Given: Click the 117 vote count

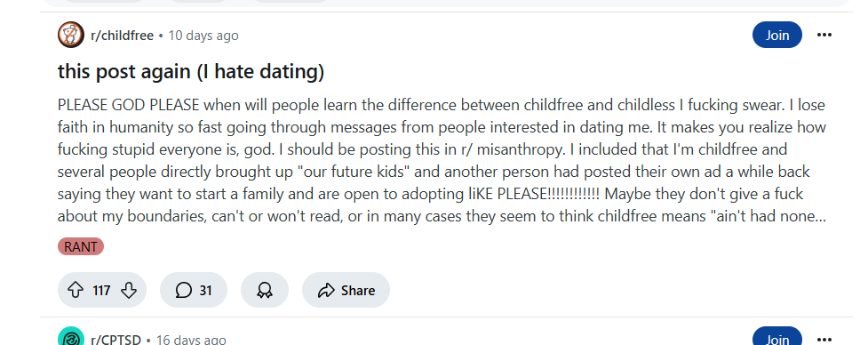Looking at the screenshot, I should point(102,290).
